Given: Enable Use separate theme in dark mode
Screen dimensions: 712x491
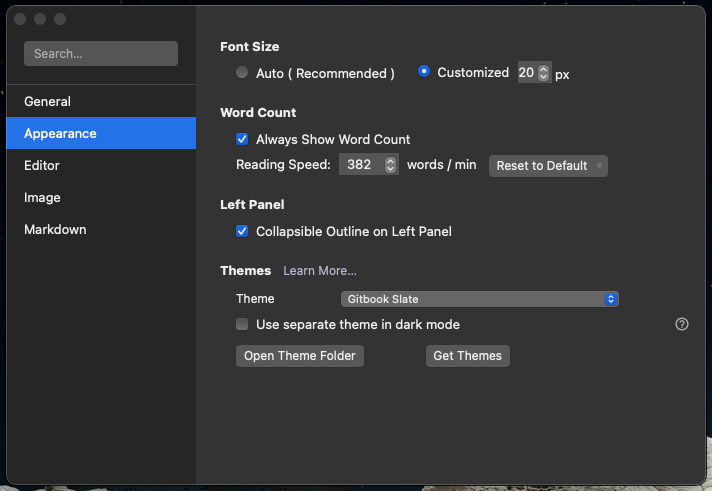Looking at the screenshot, I should click(x=242, y=324).
